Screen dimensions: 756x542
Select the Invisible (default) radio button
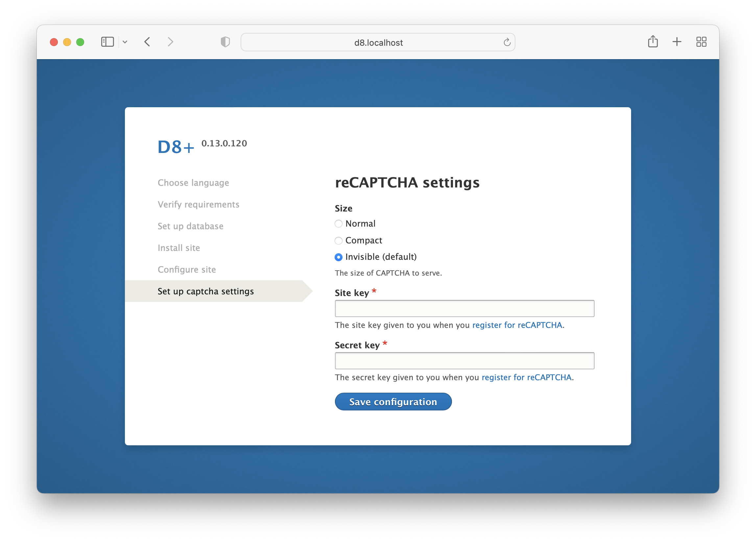[338, 257]
